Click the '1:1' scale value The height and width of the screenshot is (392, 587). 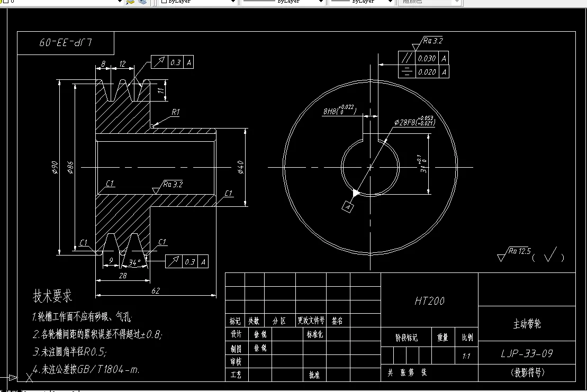(x=466, y=356)
